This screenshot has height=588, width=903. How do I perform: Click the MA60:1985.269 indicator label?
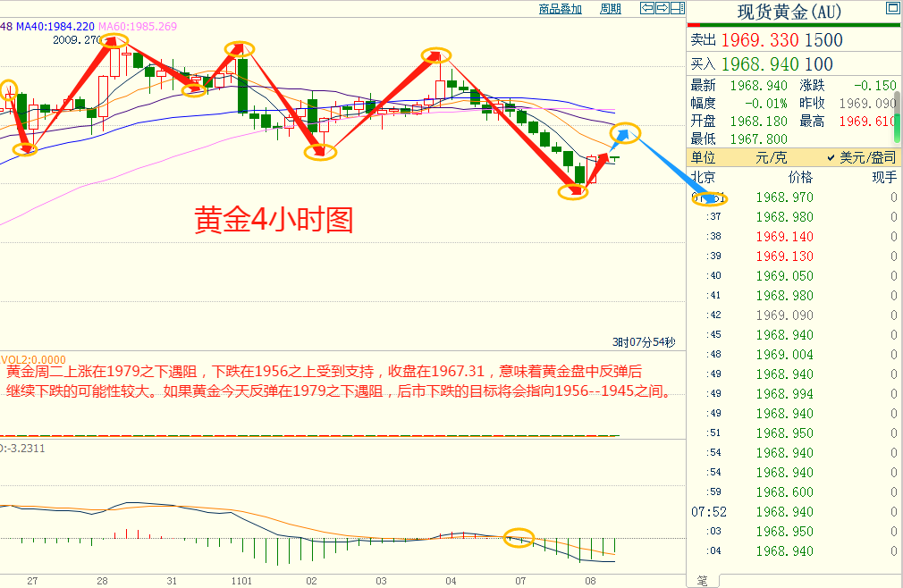pos(138,27)
